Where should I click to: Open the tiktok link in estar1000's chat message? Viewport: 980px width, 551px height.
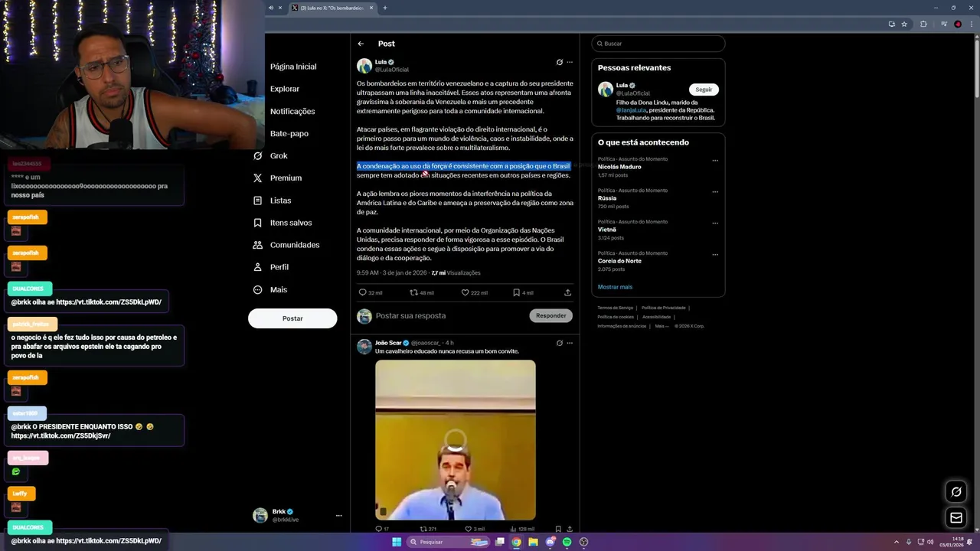coord(61,435)
